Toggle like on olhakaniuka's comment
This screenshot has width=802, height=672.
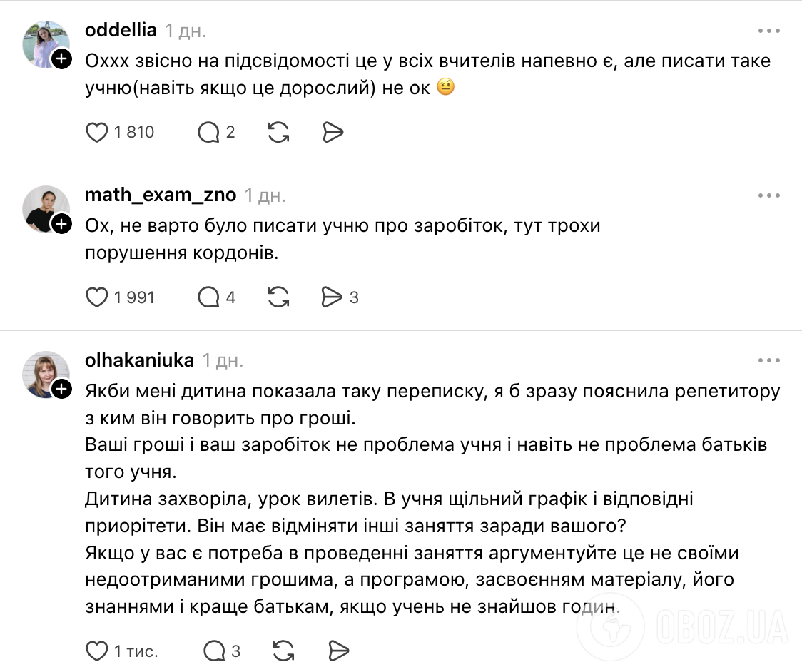pyautogui.click(x=98, y=651)
